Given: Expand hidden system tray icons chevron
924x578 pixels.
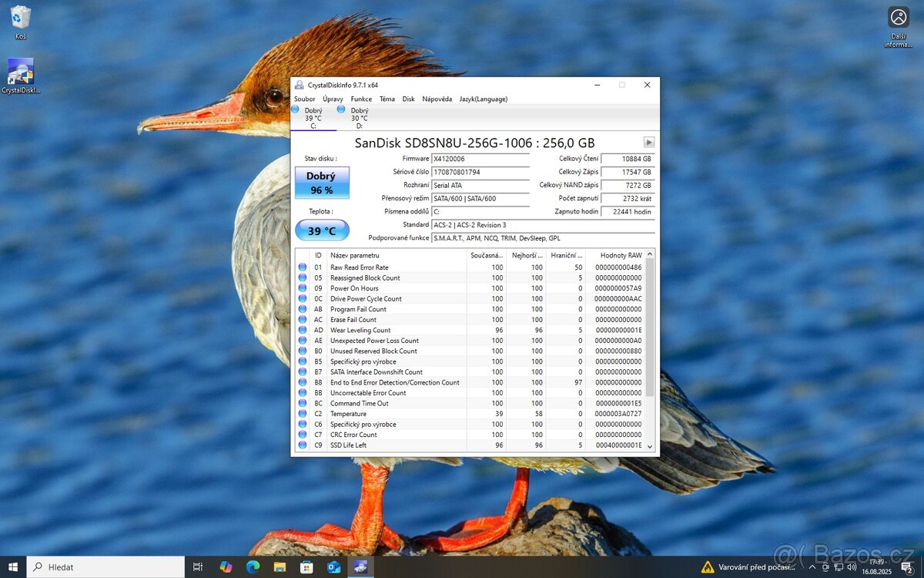Looking at the screenshot, I should pyautogui.click(x=811, y=567).
